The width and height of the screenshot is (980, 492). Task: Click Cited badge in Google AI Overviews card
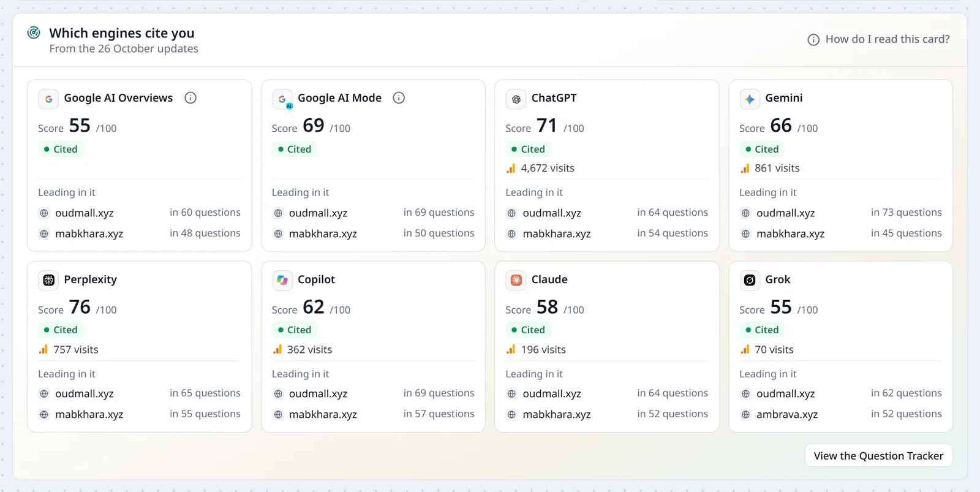[61, 149]
